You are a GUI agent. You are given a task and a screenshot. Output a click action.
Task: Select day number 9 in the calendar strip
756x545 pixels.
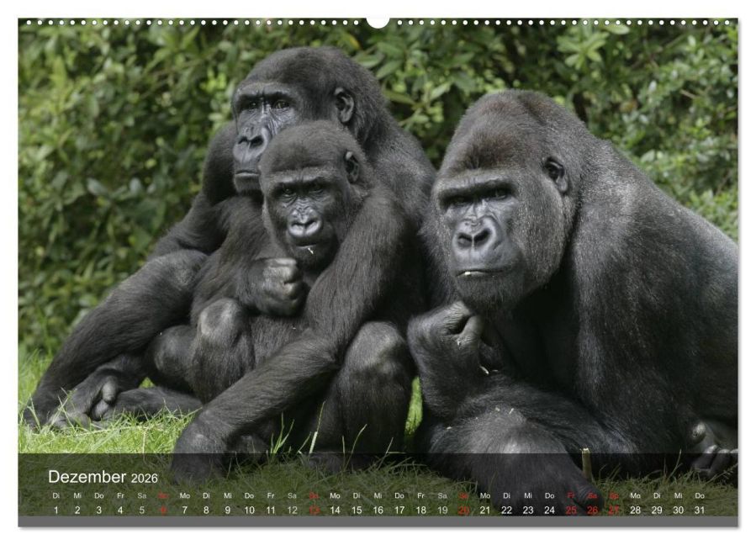tap(228, 510)
